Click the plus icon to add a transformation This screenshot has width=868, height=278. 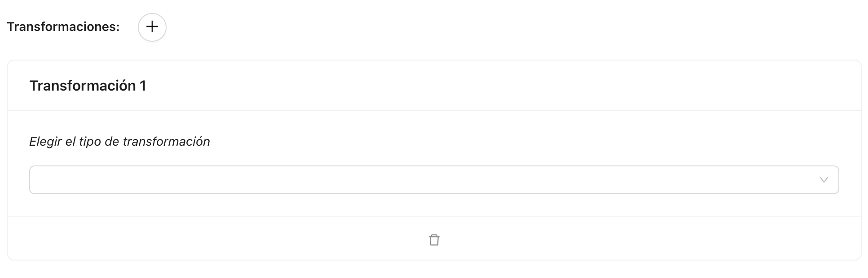(x=152, y=27)
